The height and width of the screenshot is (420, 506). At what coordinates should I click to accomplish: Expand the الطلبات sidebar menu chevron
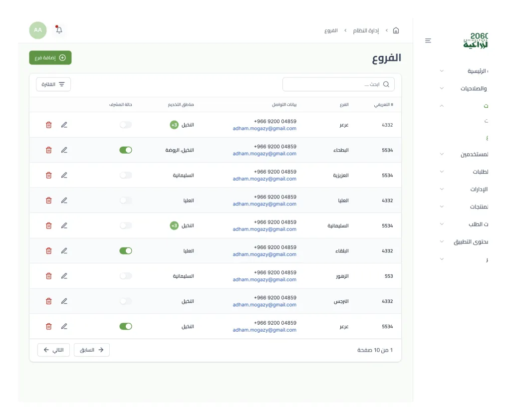[442, 172]
